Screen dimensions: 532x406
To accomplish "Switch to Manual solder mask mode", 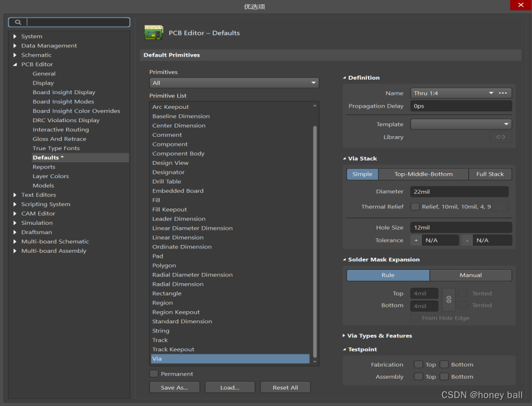I will coord(471,275).
